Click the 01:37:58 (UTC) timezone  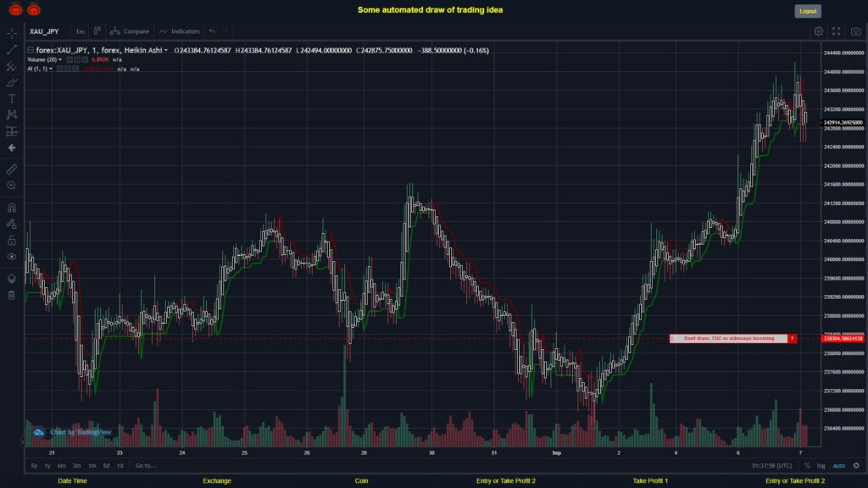click(771, 466)
